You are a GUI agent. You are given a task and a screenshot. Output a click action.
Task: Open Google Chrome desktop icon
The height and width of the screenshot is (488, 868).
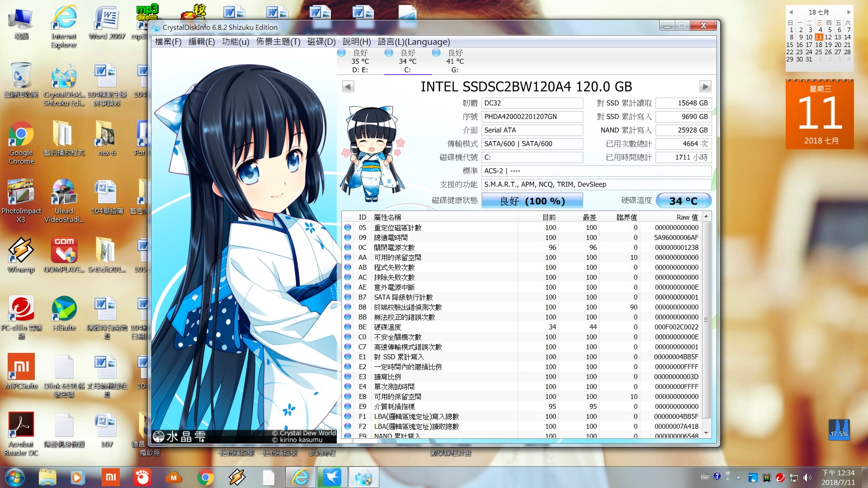pos(21,143)
